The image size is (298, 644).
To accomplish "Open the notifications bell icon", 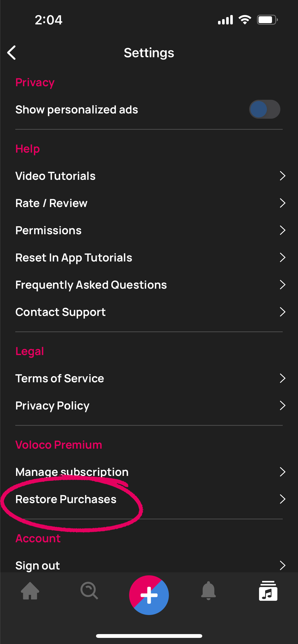I will coord(208,590).
